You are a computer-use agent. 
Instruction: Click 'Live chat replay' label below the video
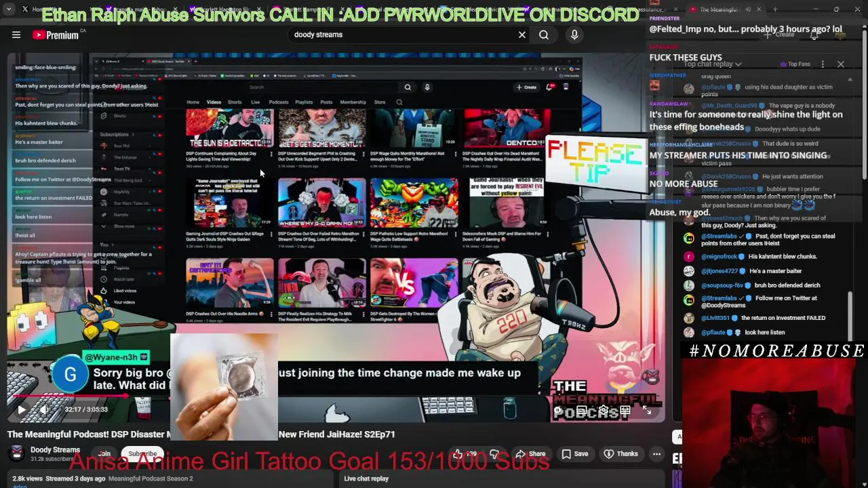(x=366, y=479)
